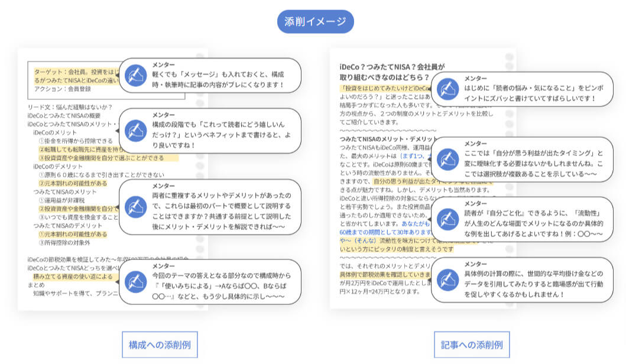This screenshot has height=364, width=626.
Task: Click highlighted line 積み立てる資産の使い道による
Action: (x=73, y=276)
